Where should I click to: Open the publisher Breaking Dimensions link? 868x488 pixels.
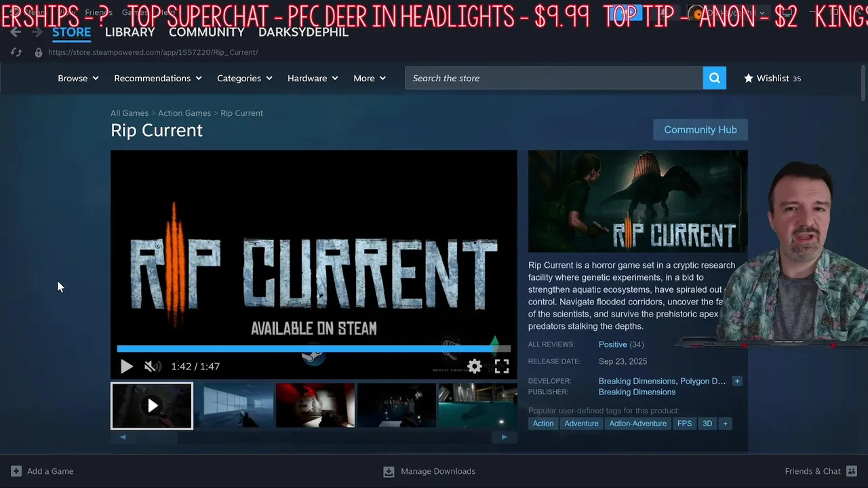click(x=637, y=392)
